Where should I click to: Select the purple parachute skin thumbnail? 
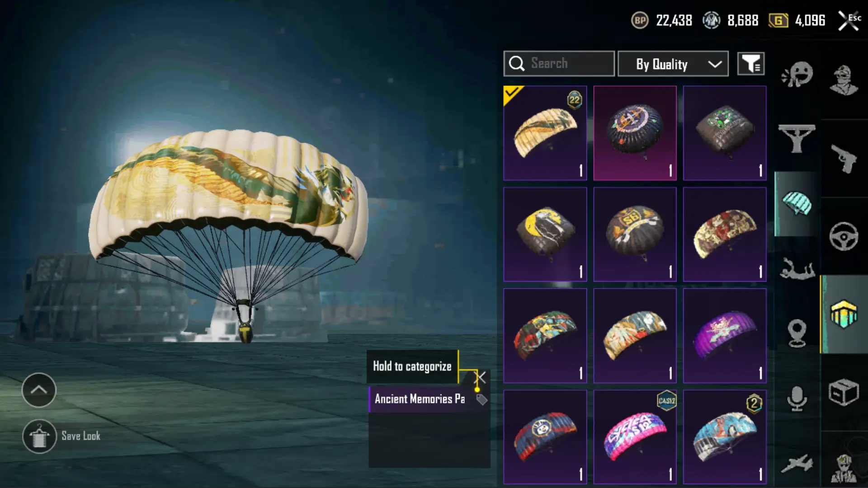click(725, 336)
